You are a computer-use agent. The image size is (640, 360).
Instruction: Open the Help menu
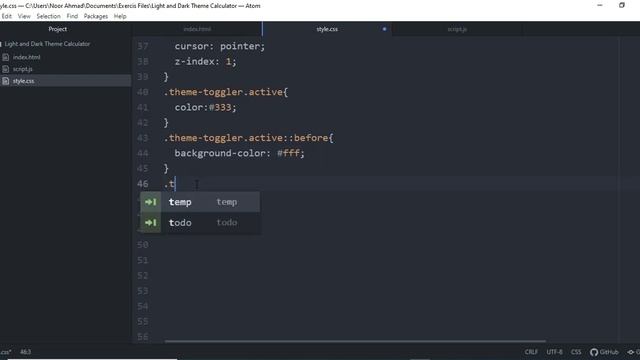point(120,16)
